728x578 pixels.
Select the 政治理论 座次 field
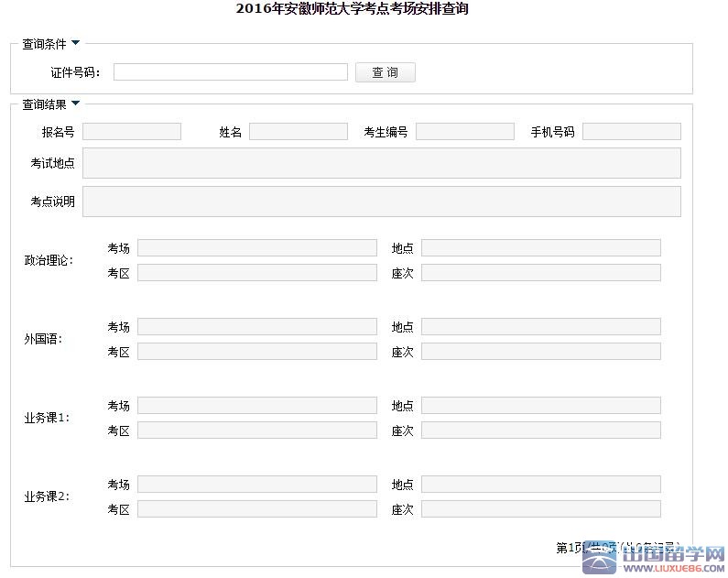(x=540, y=273)
